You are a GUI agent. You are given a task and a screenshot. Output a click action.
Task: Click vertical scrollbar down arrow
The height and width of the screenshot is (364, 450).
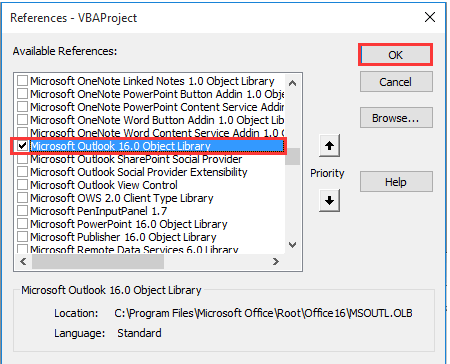point(292,245)
